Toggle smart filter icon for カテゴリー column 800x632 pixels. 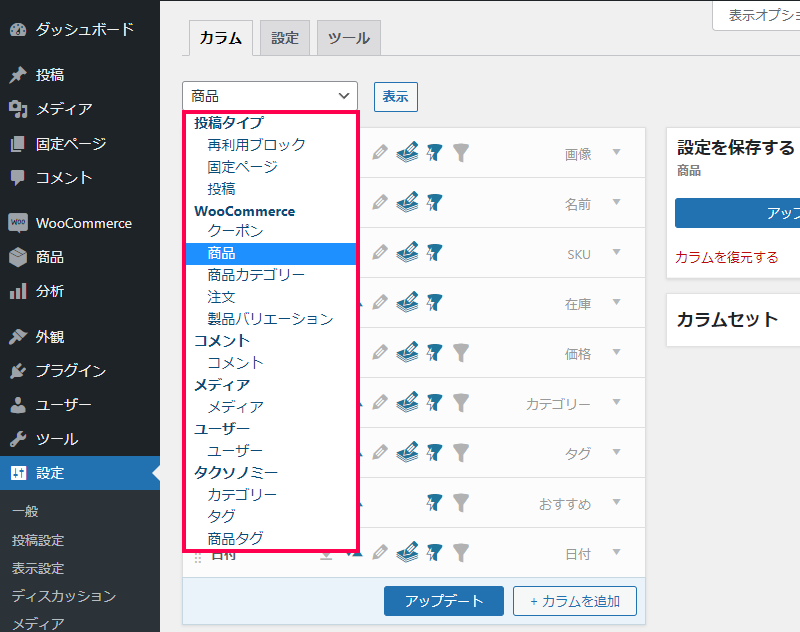(x=434, y=402)
